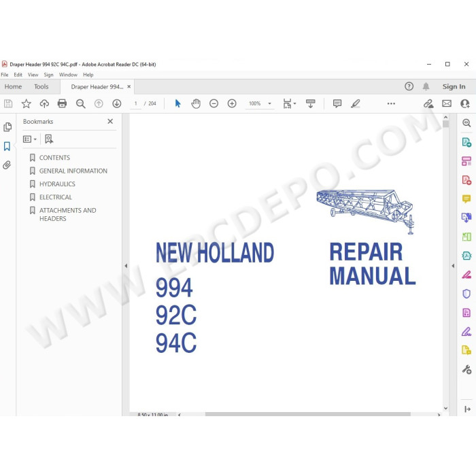Open the Help menu
The height and width of the screenshot is (476, 476).
click(x=88, y=75)
